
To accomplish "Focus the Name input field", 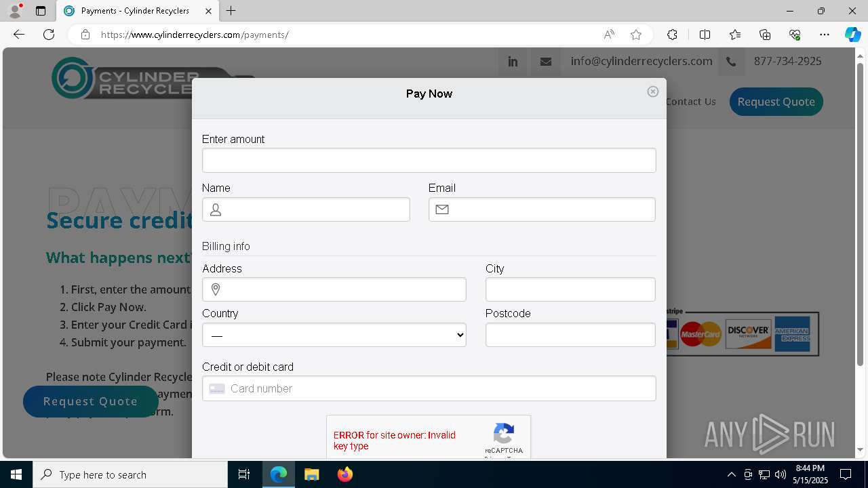I will pos(306,209).
